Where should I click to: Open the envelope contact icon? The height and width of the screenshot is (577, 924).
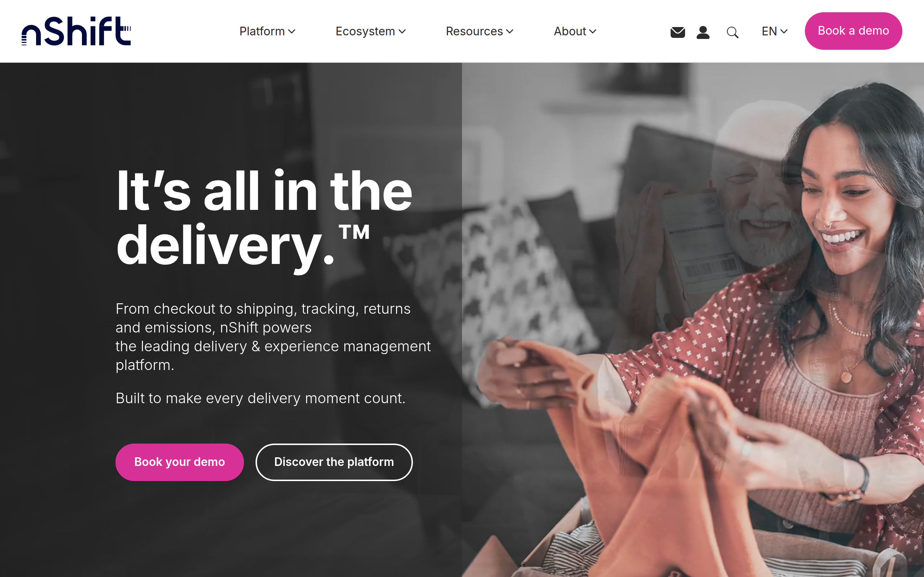[x=678, y=32]
